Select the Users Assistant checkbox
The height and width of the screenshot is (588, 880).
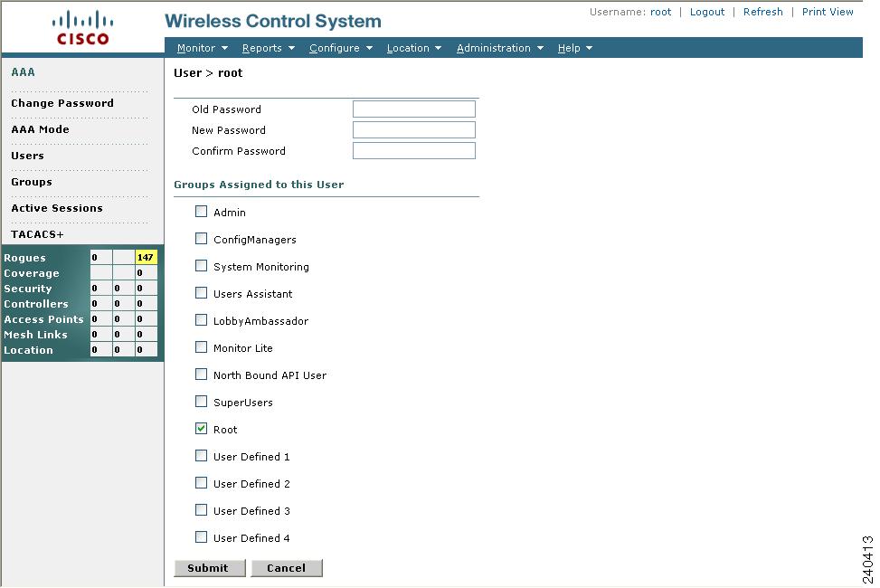click(x=201, y=292)
